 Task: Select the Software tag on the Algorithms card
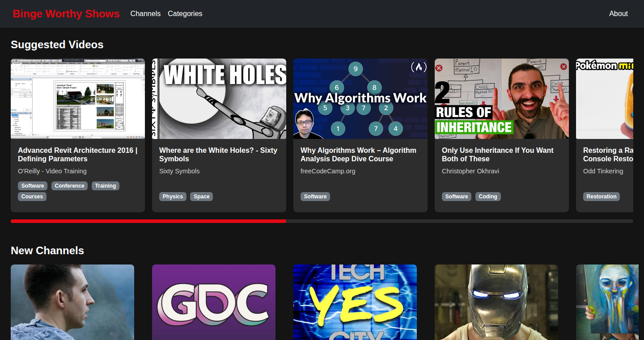coord(315,197)
